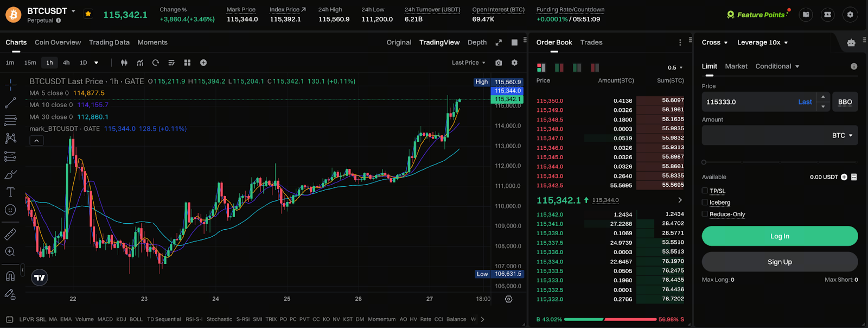Switch to the Trades tab

[x=591, y=42]
